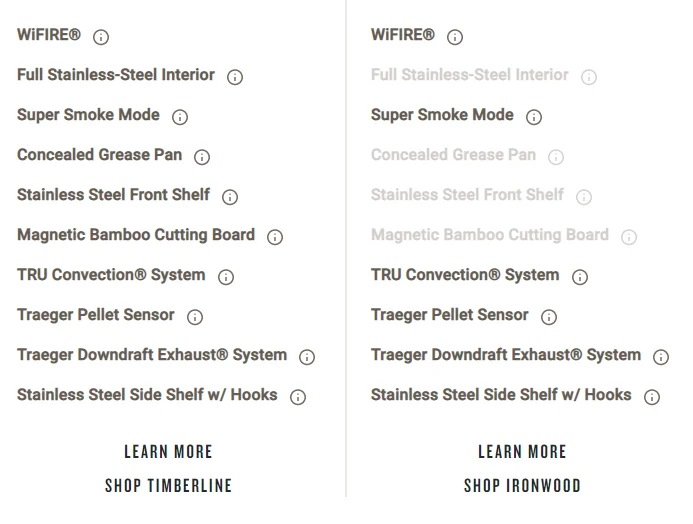Show info for Timberline Super Smoke Mode
This screenshot has width=693, height=524.
[180, 117]
